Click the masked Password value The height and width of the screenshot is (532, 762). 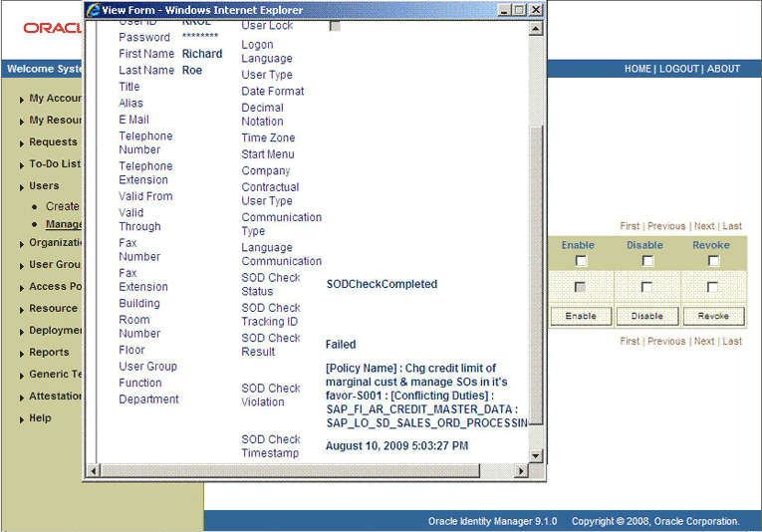coord(200,36)
